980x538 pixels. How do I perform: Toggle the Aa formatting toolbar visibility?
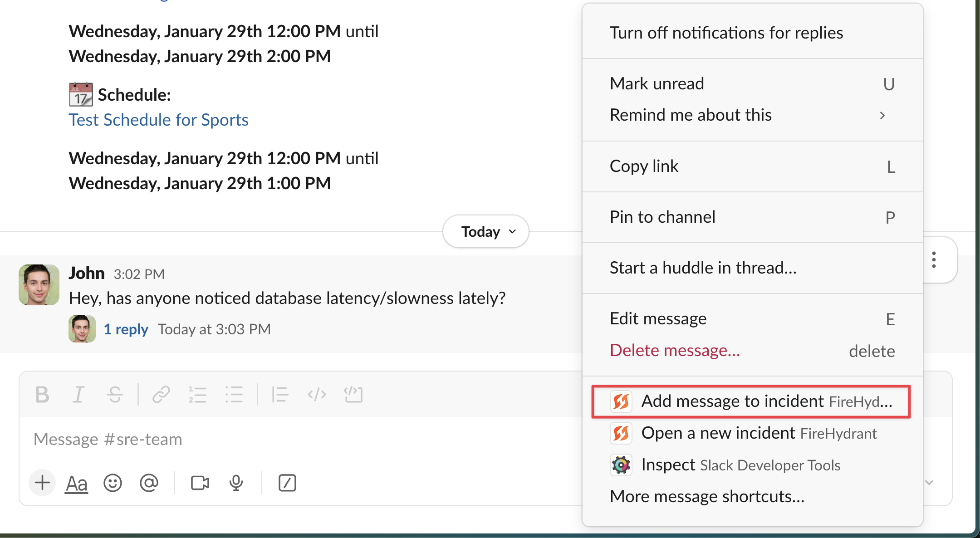76,483
